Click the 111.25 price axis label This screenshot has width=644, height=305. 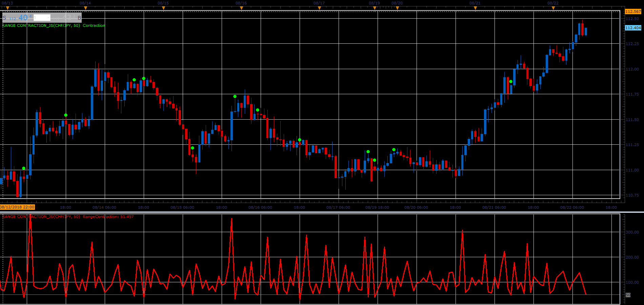point(632,145)
